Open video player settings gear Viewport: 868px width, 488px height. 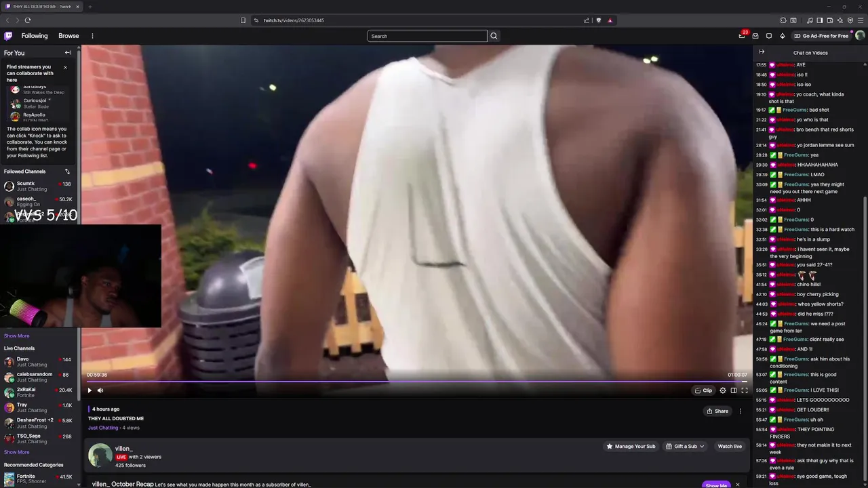(723, 390)
